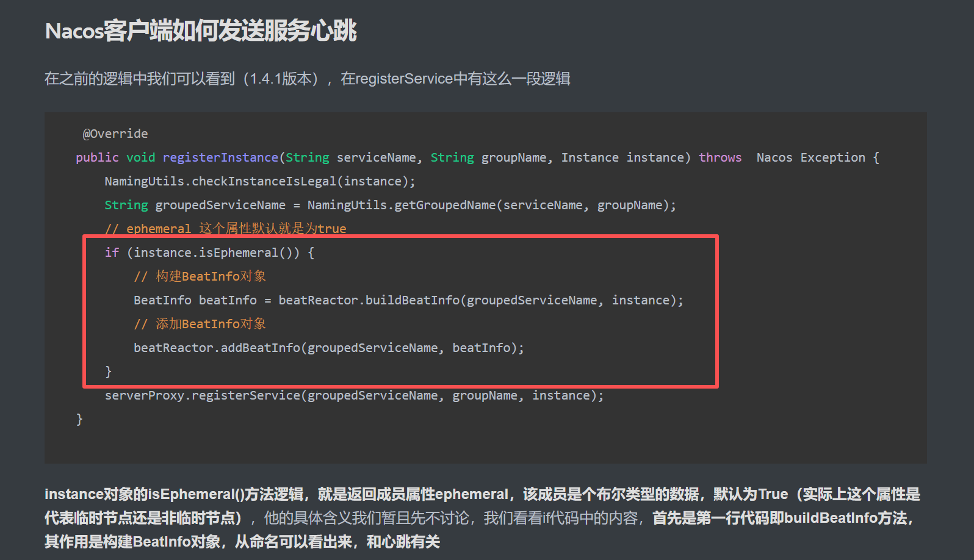Click the comment "构建BeatInfo对象"
974x560 pixels.
200,276
